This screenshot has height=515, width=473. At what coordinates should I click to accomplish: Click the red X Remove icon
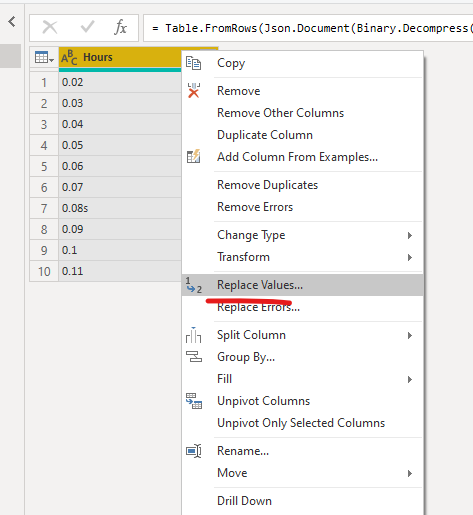(x=194, y=91)
